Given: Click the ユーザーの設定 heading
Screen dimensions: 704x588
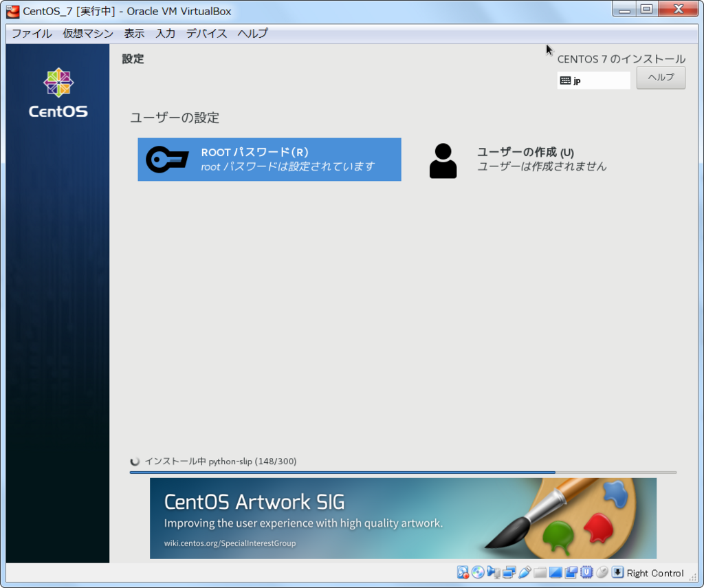Looking at the screenshot, I should tap(175, 118).
